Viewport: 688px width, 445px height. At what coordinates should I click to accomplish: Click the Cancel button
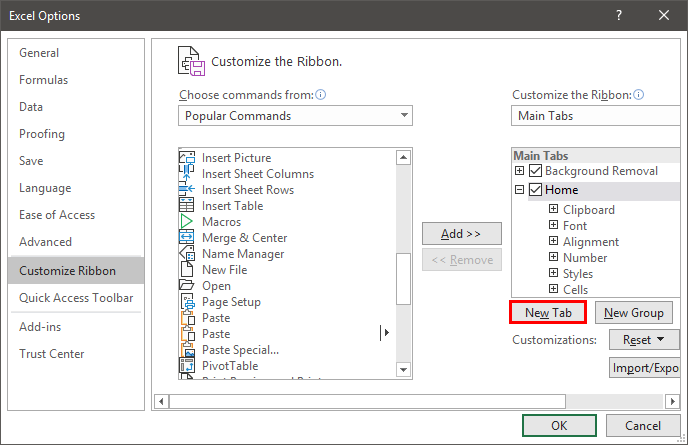click(643, 425)
